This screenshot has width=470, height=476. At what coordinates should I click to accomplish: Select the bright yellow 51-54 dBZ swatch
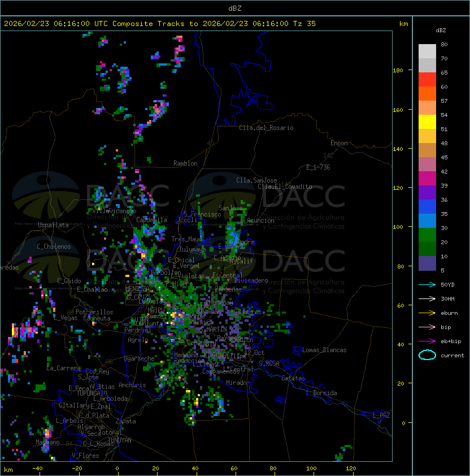point(427,122)
